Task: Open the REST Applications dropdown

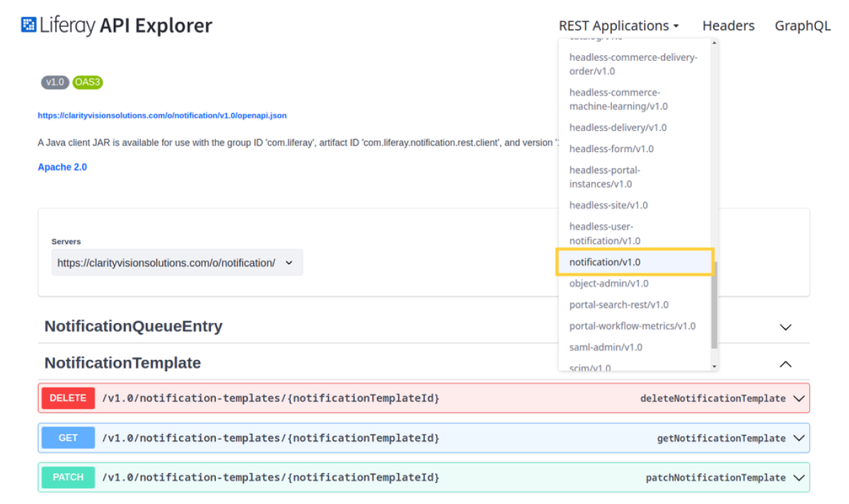Action: coord(619,25)
